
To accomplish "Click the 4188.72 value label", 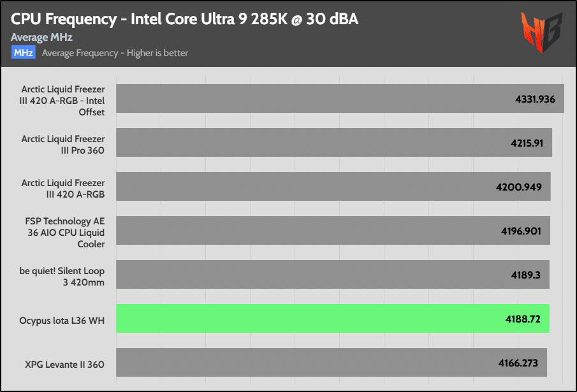I will click(x=523, y=319).
